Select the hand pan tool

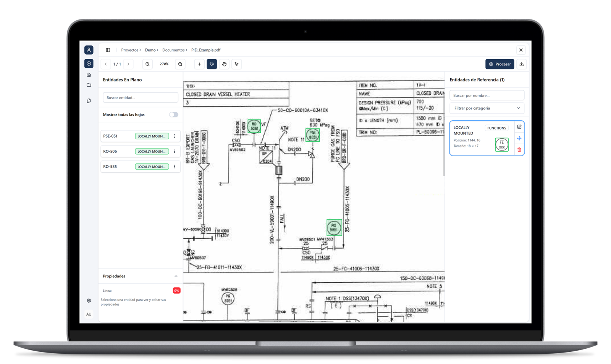(224, 64)
